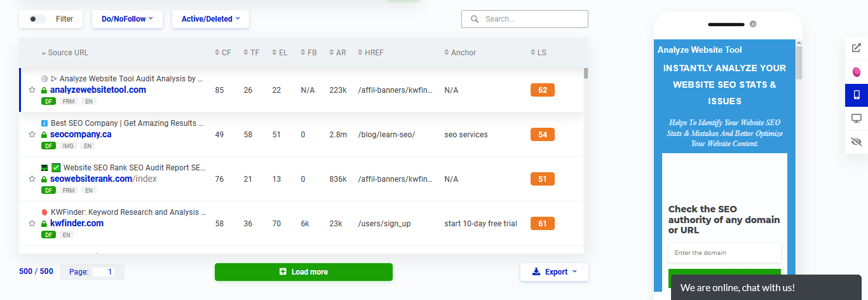This screenshot has height=300, width=868.
Task: Click 836k AR value for seowebsiterank.com
Action: [x=337, y=179]
